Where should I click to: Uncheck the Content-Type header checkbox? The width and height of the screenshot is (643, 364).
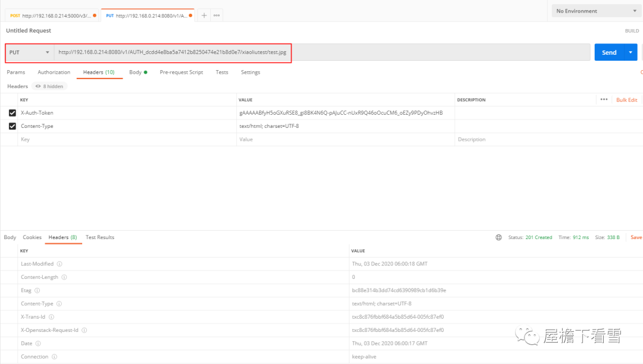(13, 126)
